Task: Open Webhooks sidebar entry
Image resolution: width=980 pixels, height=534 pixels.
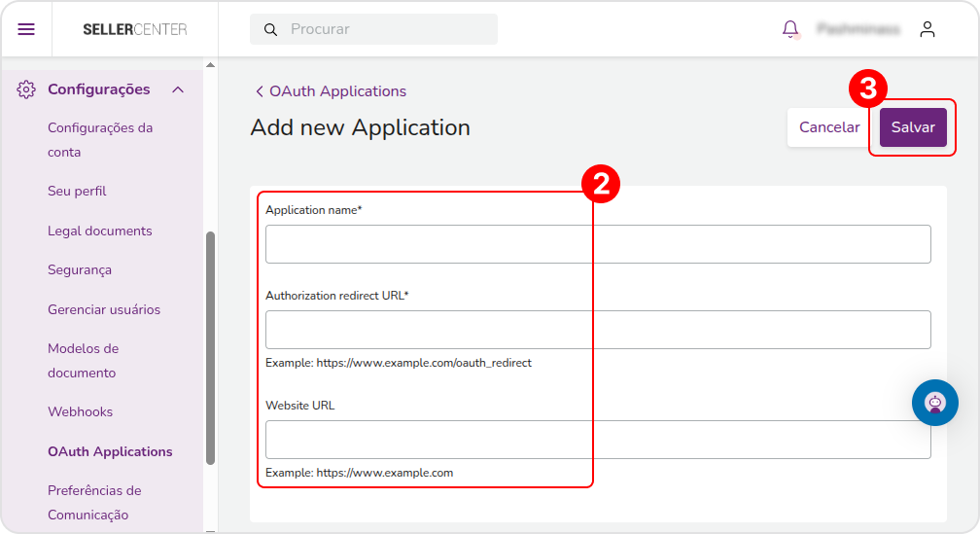Action: [x=80, y=411]
